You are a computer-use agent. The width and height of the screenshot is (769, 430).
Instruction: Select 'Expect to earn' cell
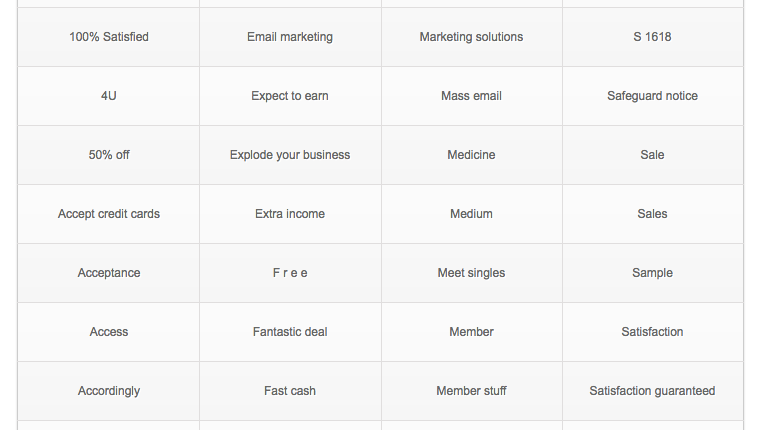290,96
